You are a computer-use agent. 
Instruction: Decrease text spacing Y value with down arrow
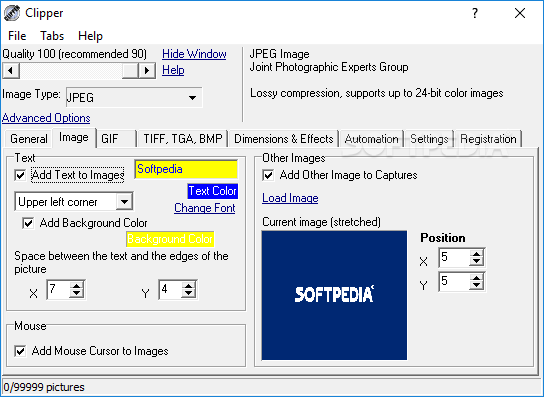click(188, 294)
